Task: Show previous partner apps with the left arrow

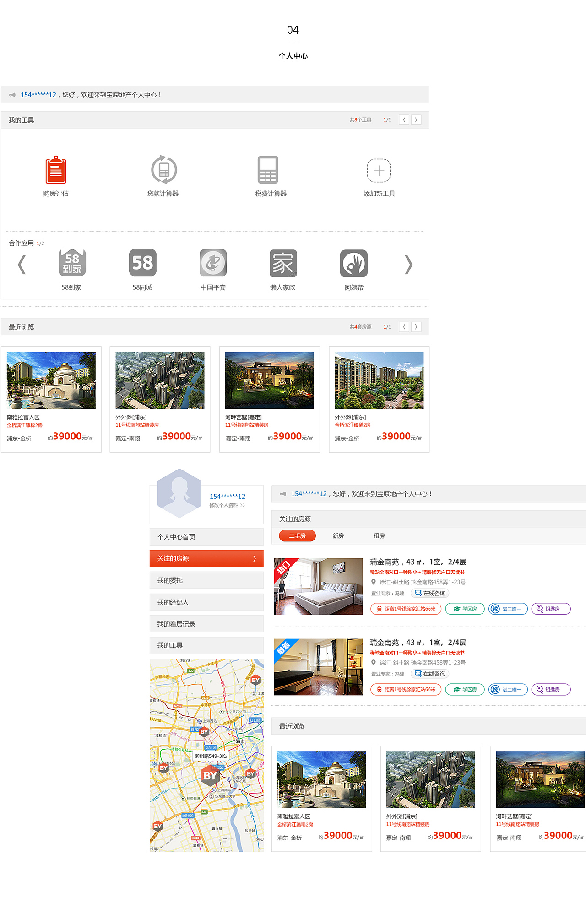Action: (22, 265)
